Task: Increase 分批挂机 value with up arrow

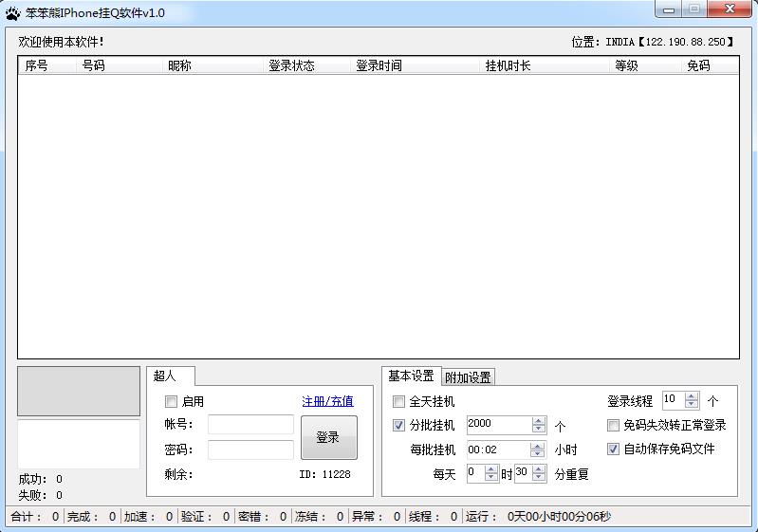Action: tap(539, 421)
